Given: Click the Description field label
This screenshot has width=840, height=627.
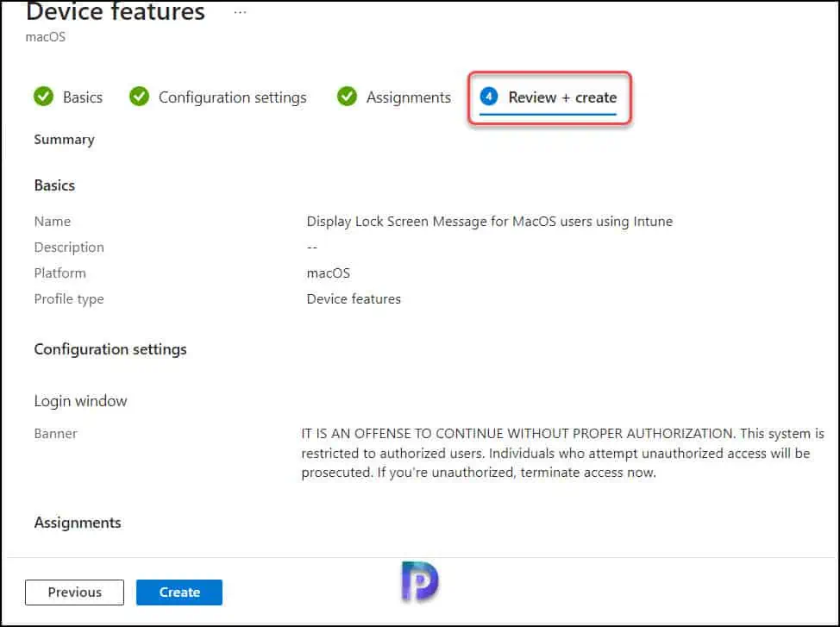Looking at the screenshot, I should [69, 247].
